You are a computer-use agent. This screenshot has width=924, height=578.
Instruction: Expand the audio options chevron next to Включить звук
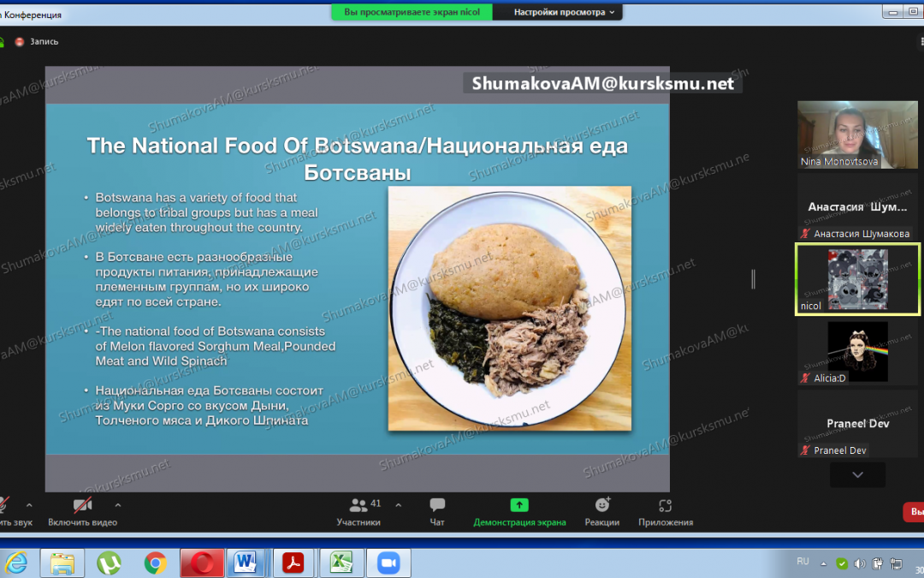pos(27,504)
